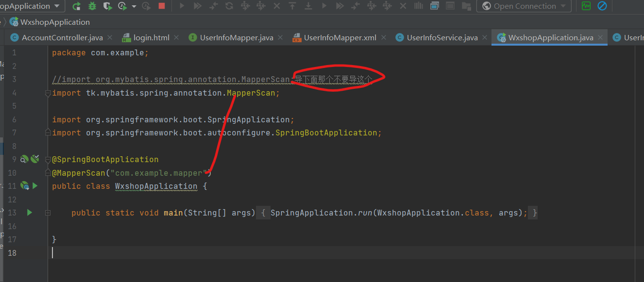Expand folded main method on line 13
Image resolution: width=644 pixels, height=282 pixels.
click(x=48, y=213)
